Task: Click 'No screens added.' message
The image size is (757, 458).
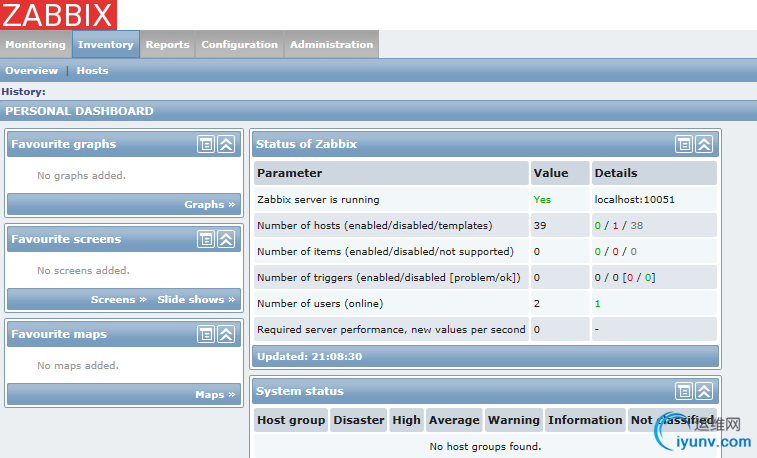Action: (x=83, y=271)
